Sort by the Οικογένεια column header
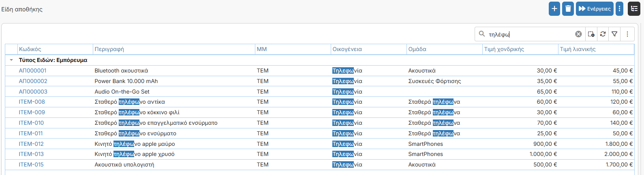644x175 pixels. click(x=369, y=49)
